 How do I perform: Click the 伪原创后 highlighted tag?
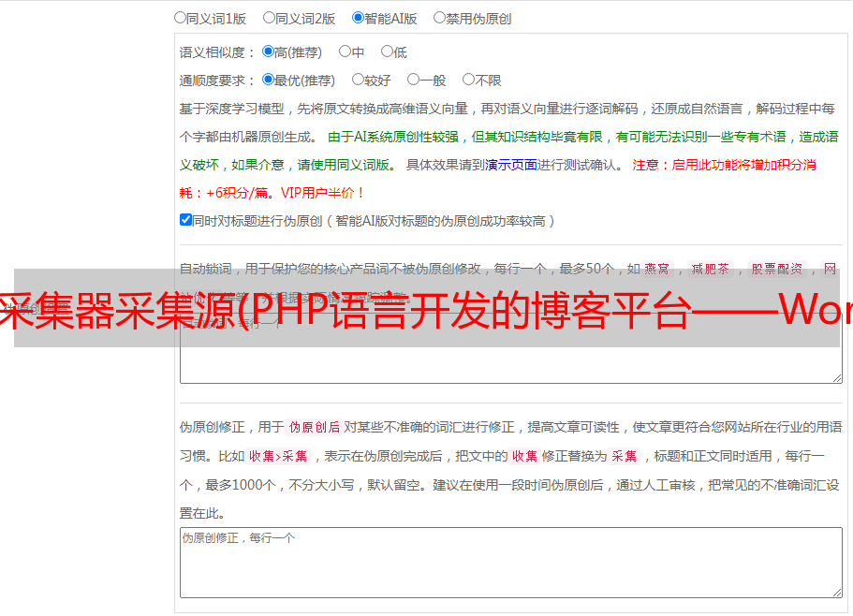click(x=315, y=427)
